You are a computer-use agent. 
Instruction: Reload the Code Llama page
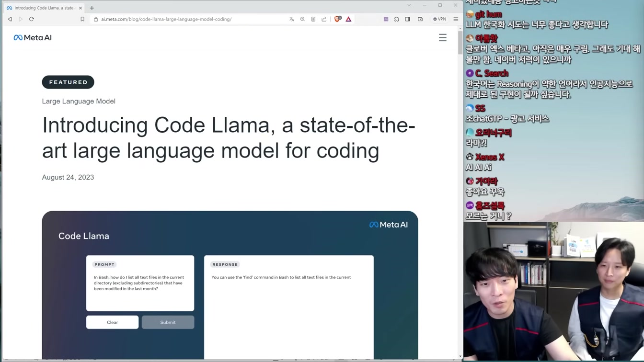pos(32,19)
